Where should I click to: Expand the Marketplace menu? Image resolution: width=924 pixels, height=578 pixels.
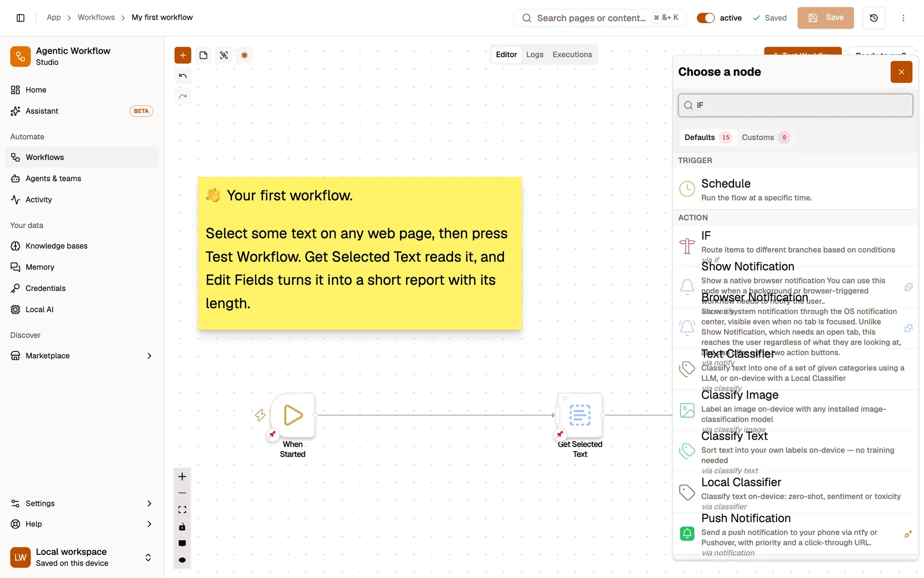pos(82,355)
